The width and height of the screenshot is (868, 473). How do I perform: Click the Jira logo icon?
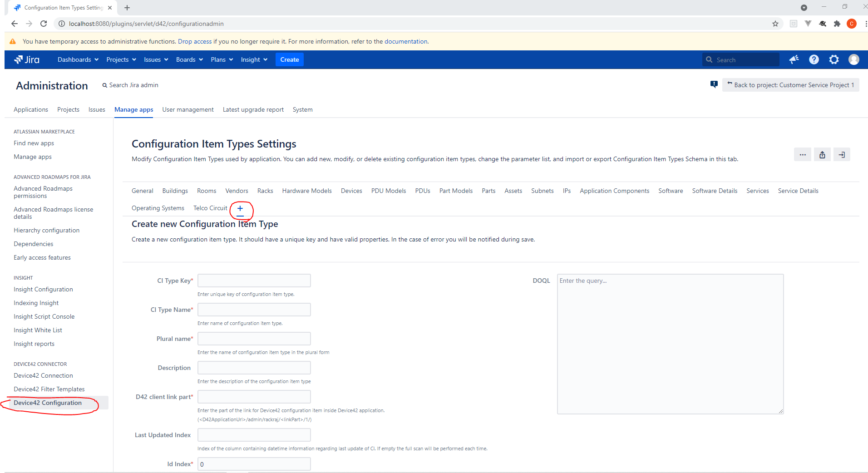tap(19, 59)
